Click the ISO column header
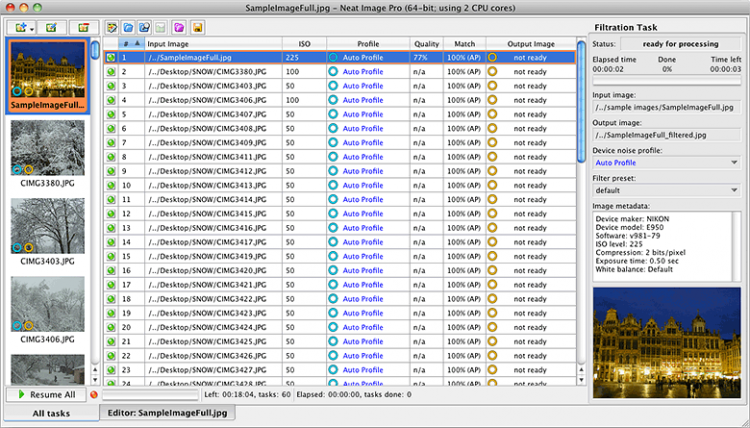750x428 pixels. 304,44
